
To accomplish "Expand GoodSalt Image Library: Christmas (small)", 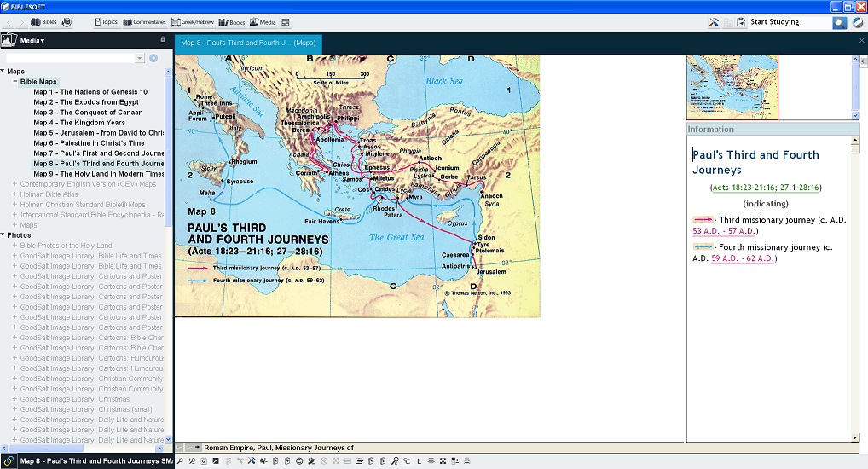I will 15,409.
